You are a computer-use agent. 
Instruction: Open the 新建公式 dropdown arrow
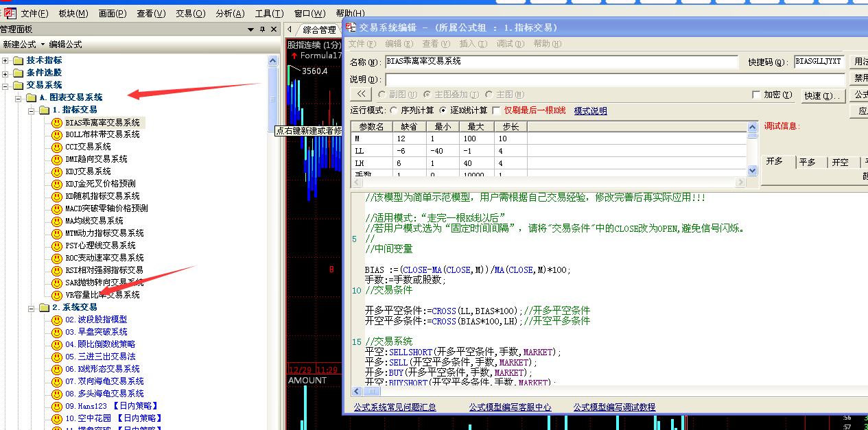[x=43, y=45]
